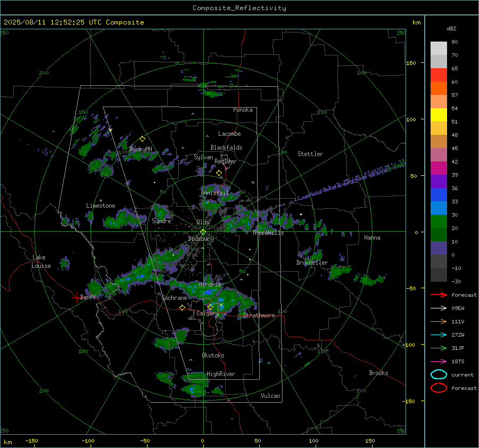Click the yellow diamond marker below RedDeer
This screenshot has height=448, width=479.
tap(219, 173)
